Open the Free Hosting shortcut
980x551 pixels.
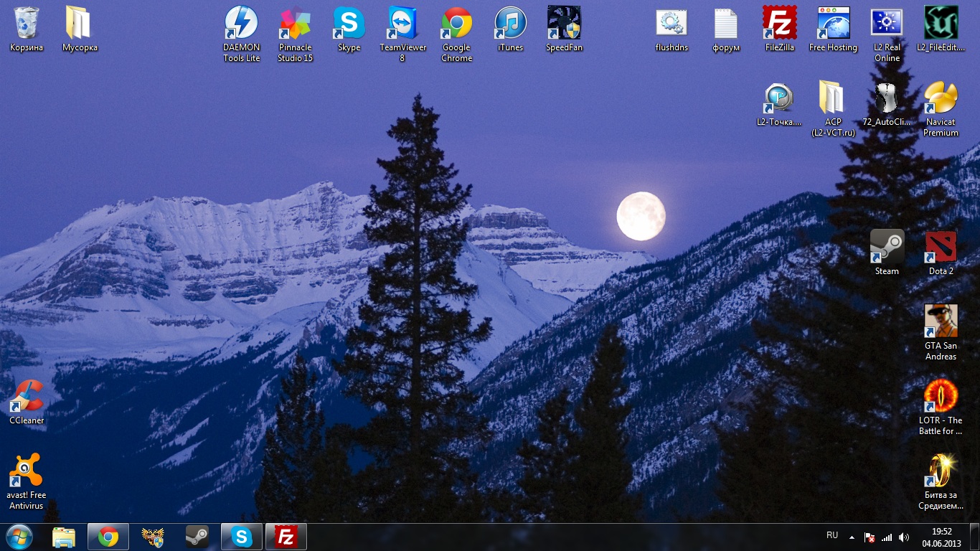834,29
